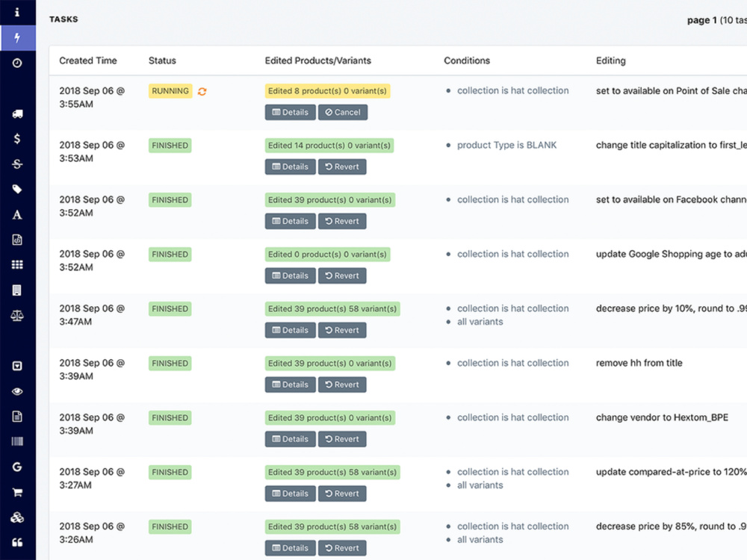Select the letter A font icon in sidebar
The image size is (747, 560).
click(17, 215)
